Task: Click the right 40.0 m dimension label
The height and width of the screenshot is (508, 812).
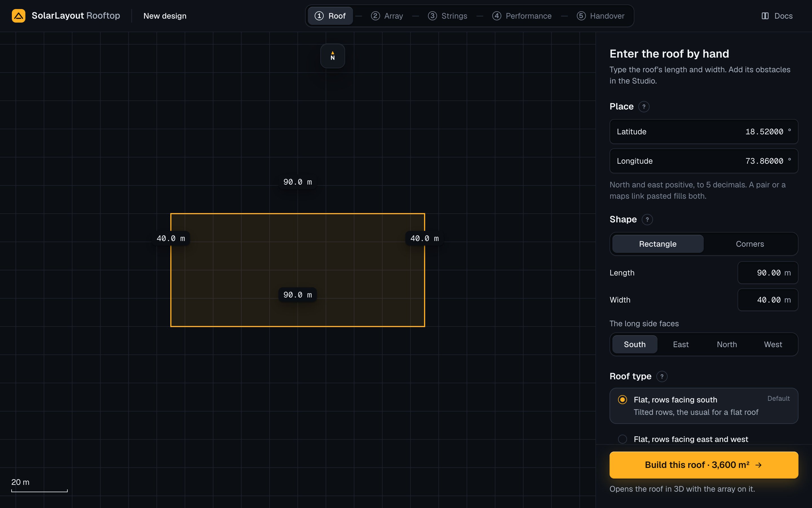Action: tap(424, 238)
